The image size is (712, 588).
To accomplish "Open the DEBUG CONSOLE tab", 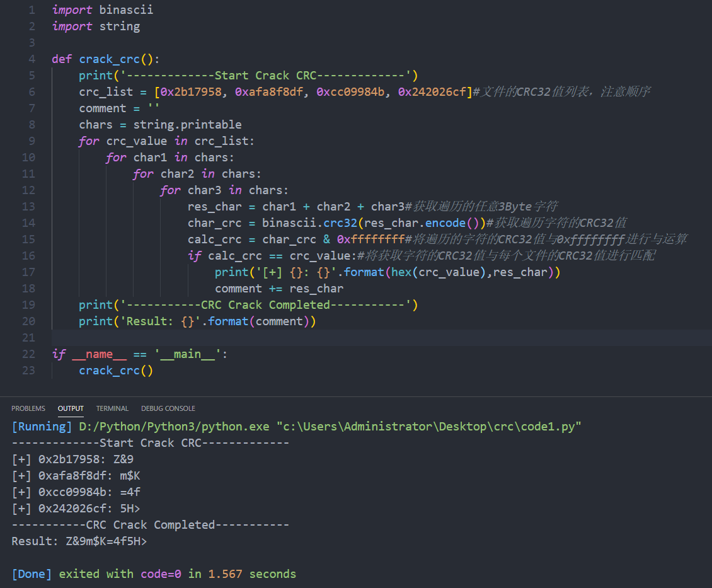I will (168, 408).
